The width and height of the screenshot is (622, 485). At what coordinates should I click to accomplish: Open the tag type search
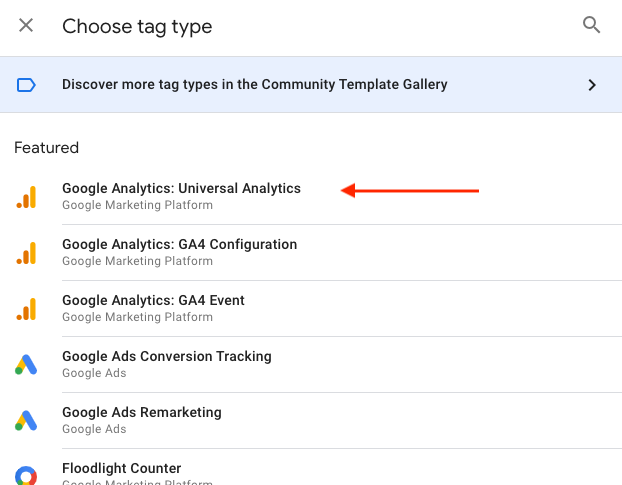[591, 26]
